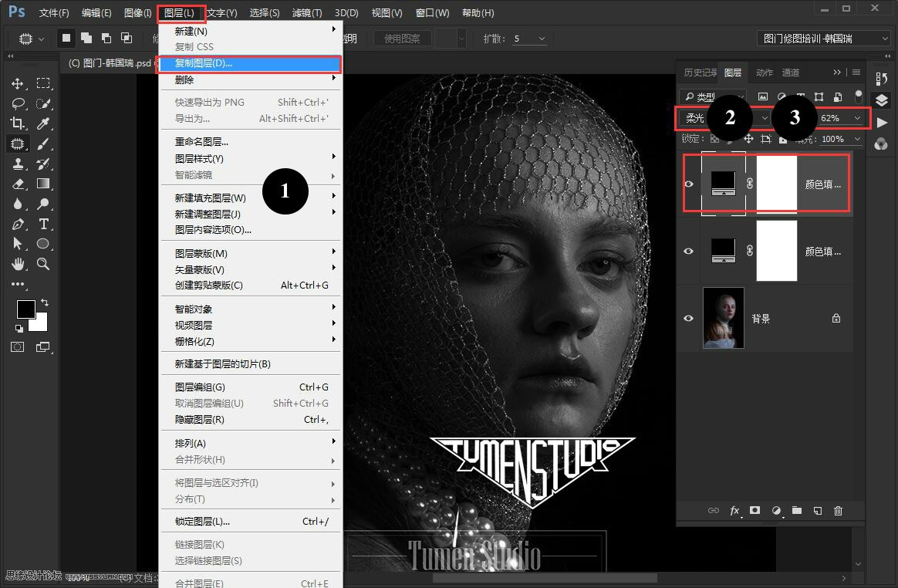The width and height of the screenshot is (898, 588).
Task: Swap foreground and background colors
Action: [x=45, y=302]
